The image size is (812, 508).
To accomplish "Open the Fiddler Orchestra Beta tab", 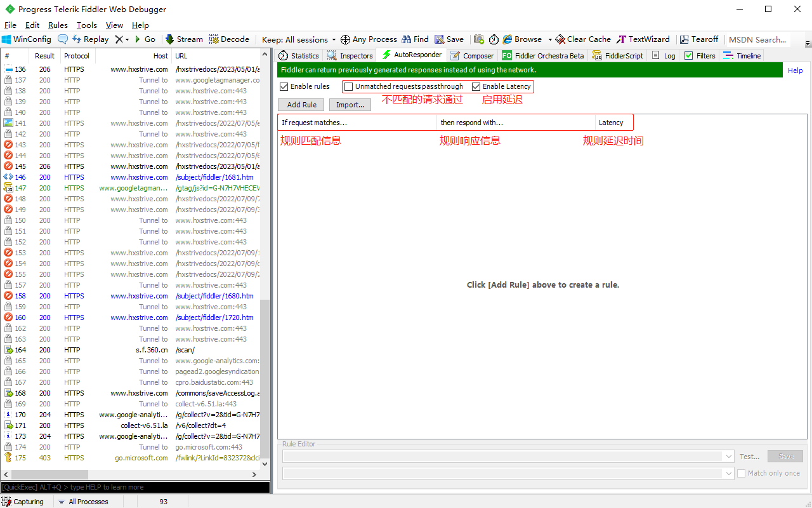I will 543,56.
